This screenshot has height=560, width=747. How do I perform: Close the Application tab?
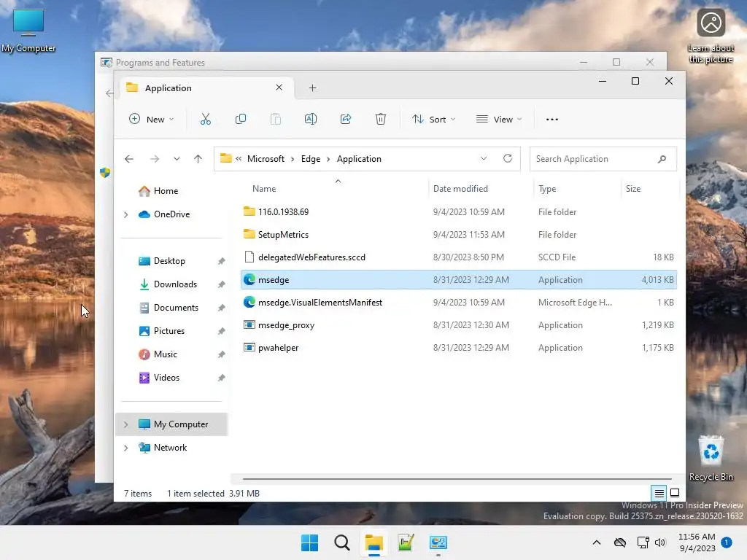click(x=279, y=87)
